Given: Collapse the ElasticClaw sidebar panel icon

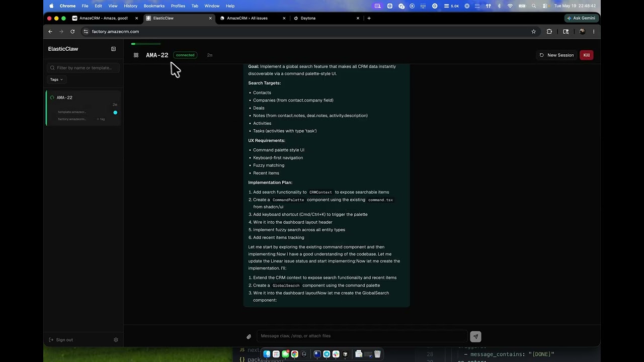Looking at the screenshot, I should (x=113, y=49).
